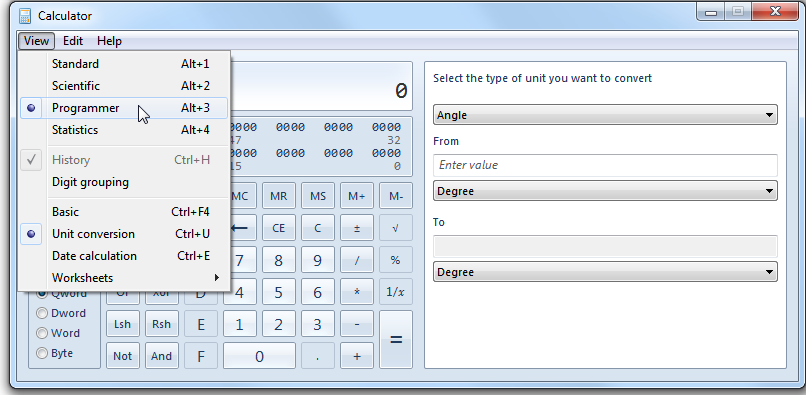
Task: Click the Rsh right shift button
Action: pyautogui.click(x=161, y=324)
